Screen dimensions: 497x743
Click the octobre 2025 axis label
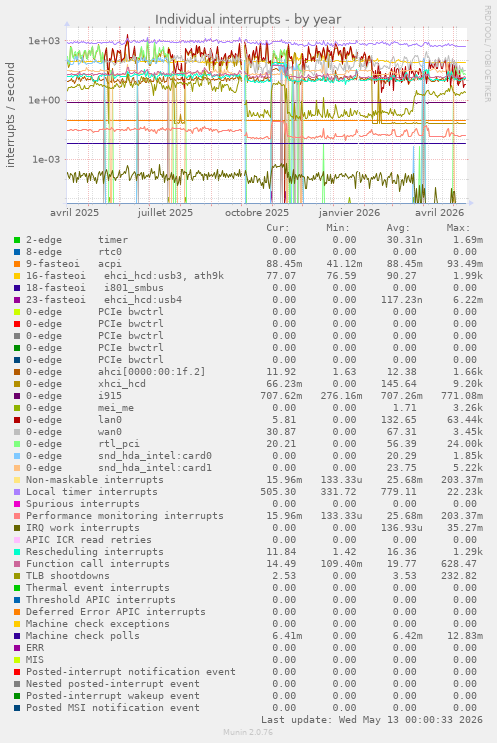pyautogui.click(x=257, y=213)
